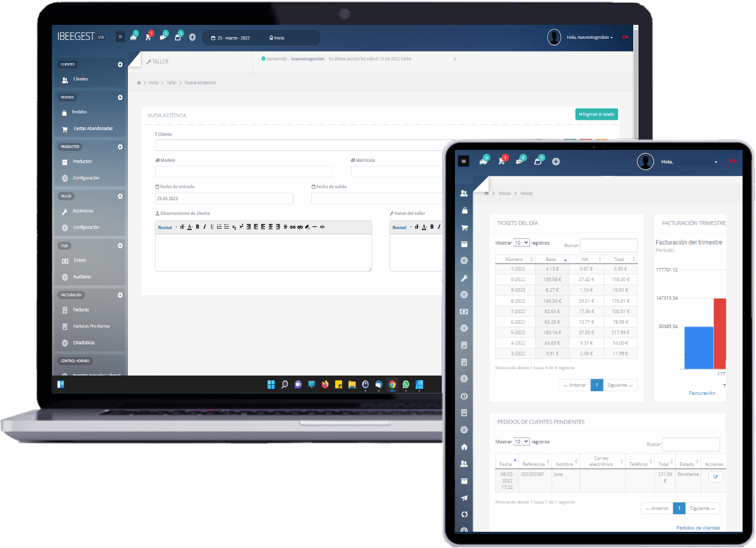Screen dimensions: 756x548
Task: Open the FACTURACIÓN section gear icon
Action: (x=120, y=295)
